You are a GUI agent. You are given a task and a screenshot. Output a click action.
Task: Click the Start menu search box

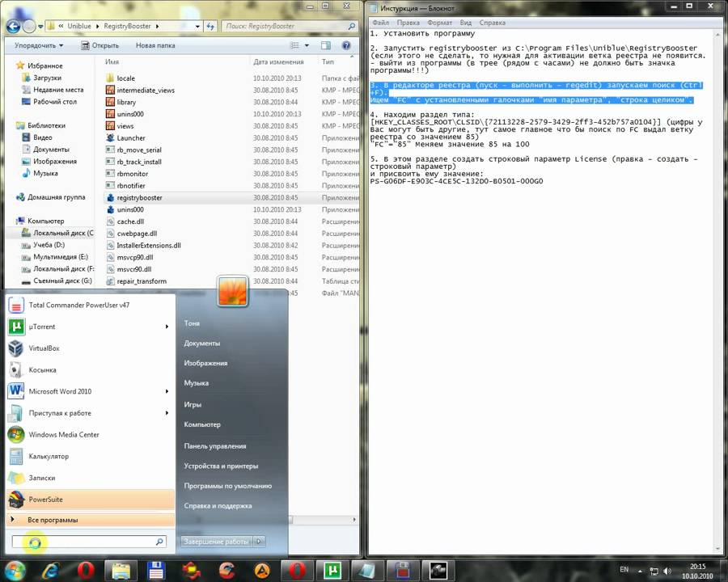coord(89,542)
